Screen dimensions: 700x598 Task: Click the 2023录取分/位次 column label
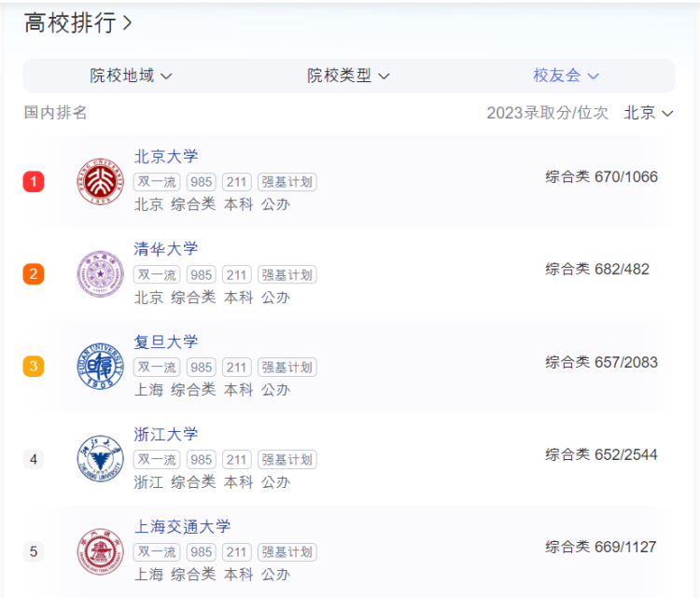click(x=547, y=113)
